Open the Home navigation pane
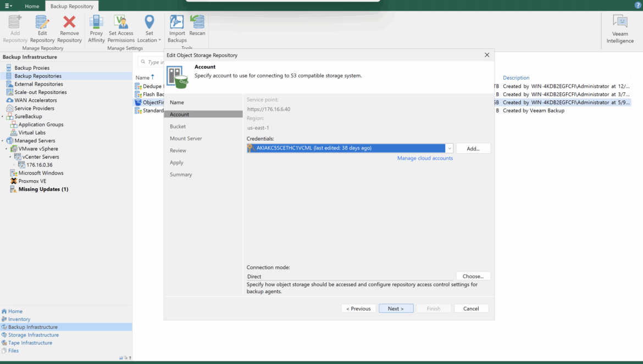Image resolution: width=643 pixels, height=364 pixels. click(15, 311)
